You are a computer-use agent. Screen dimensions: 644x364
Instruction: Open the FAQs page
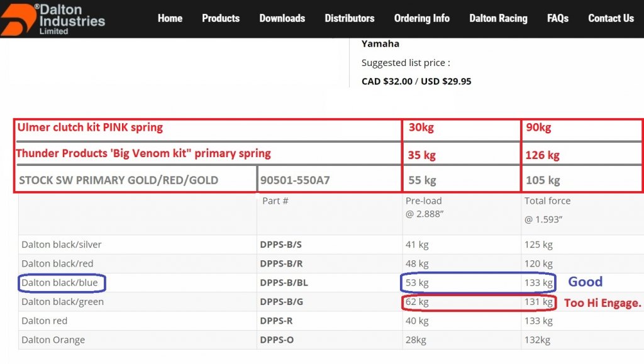[x=558, y=18]
